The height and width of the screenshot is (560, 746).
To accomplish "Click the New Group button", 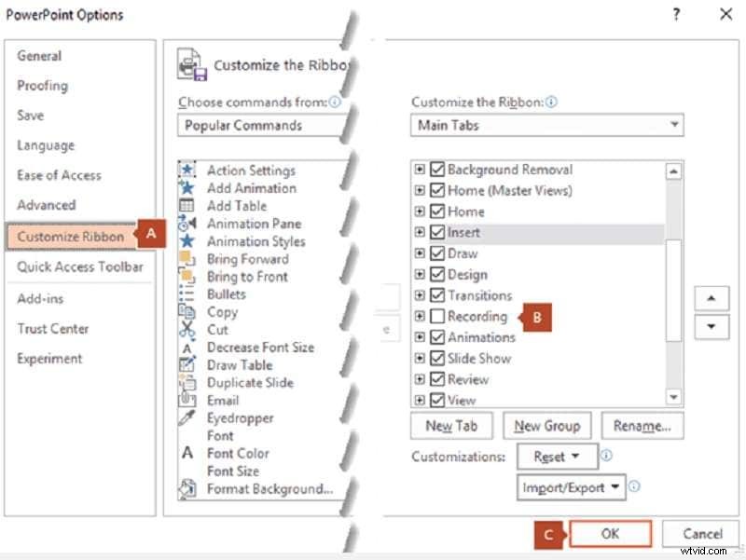I will (x=547, y=425).
